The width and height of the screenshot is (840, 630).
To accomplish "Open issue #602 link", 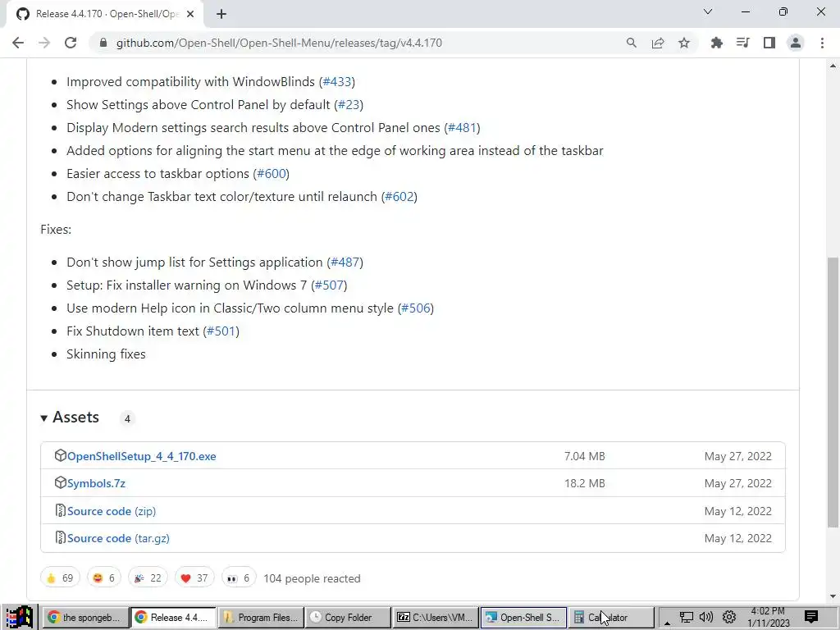I will pyautogui.click(x=399, y=197).
